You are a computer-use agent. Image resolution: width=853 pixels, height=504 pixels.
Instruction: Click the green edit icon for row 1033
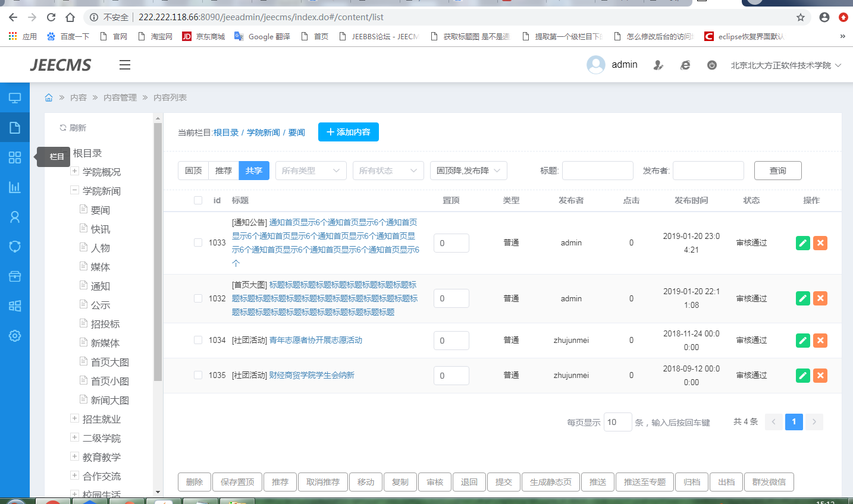click(802, 243)
